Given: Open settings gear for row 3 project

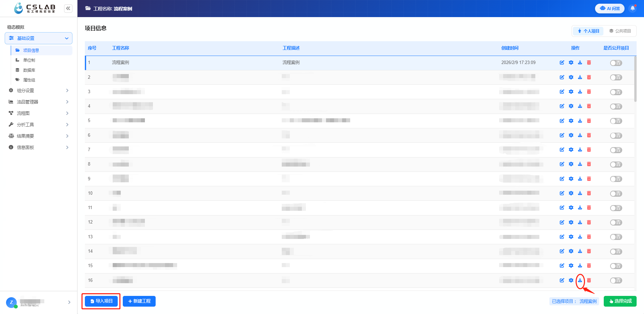Looking at the screenshot, I should (571, 92).
